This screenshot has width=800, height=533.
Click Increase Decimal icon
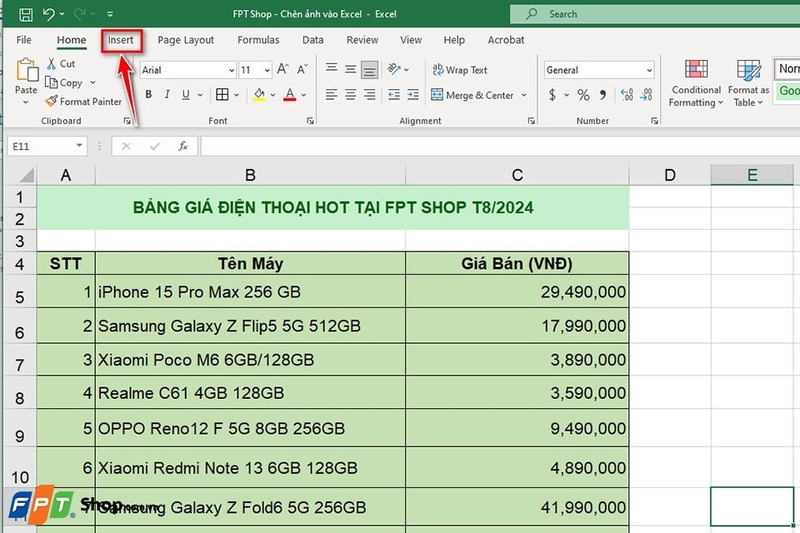(627, 94)
